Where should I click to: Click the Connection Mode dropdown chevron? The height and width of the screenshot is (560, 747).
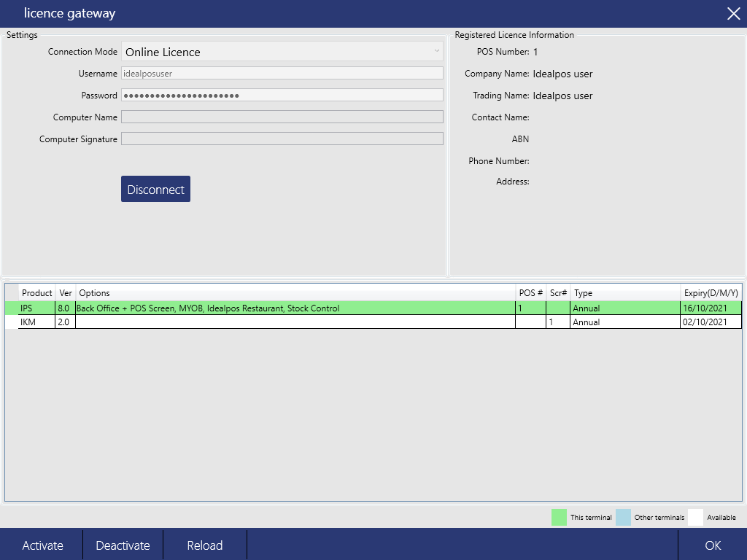[438, 51]
